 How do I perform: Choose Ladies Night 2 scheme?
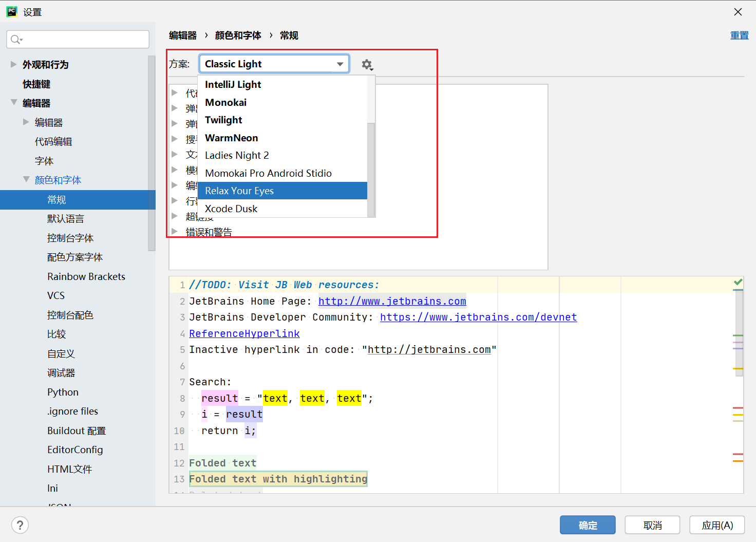pyautogui.click(x=282, y=155)
